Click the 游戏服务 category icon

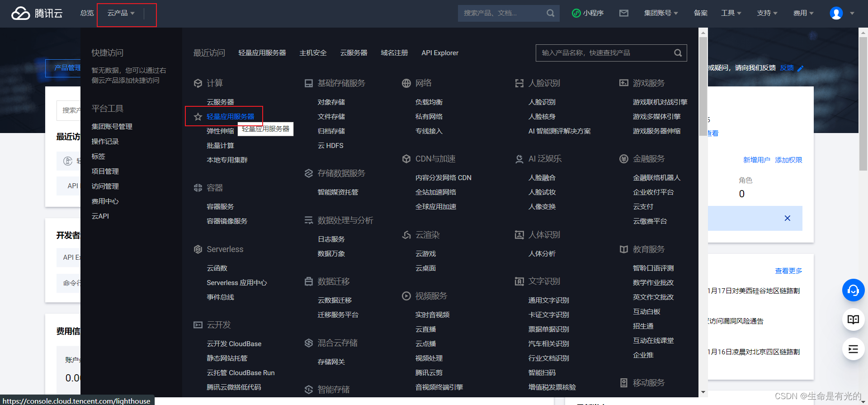point(624,83)
